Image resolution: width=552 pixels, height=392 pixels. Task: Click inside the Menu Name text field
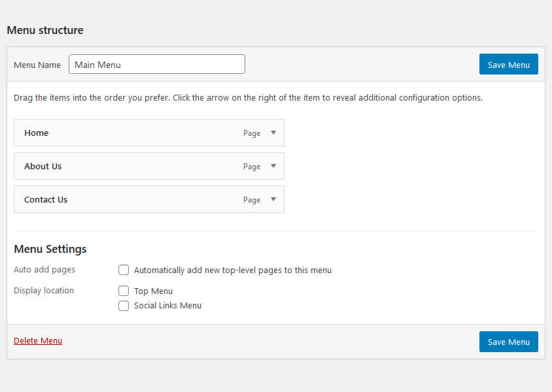click(157, 64)
